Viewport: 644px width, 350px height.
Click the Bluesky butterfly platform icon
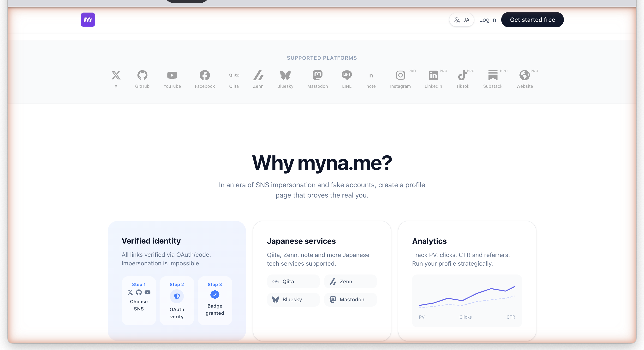285,75
